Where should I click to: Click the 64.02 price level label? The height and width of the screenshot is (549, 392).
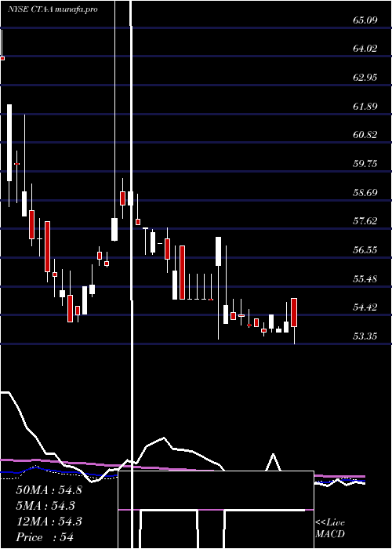click(x=365, y=49)
